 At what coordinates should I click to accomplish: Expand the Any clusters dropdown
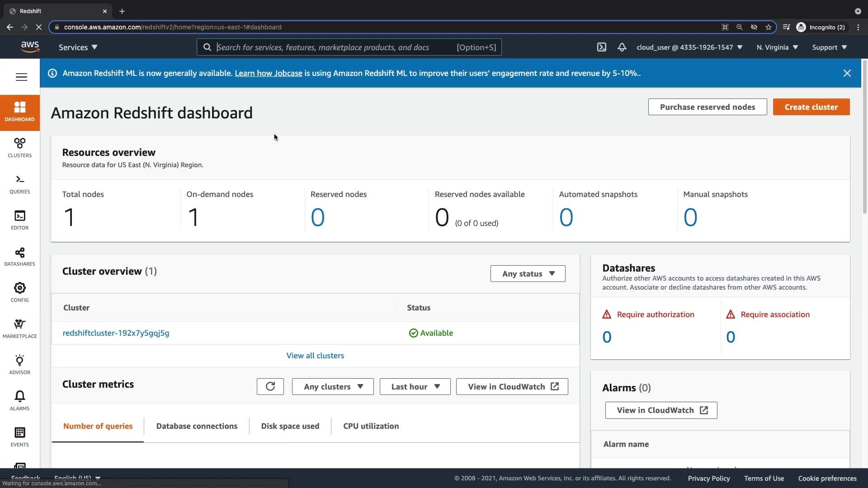click(333, 387)
